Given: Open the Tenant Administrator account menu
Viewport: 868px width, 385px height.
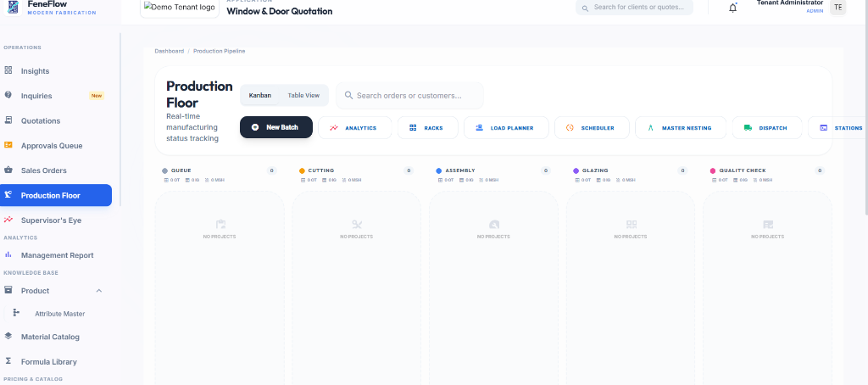Looking at the screenshot, I should [789, 7].
